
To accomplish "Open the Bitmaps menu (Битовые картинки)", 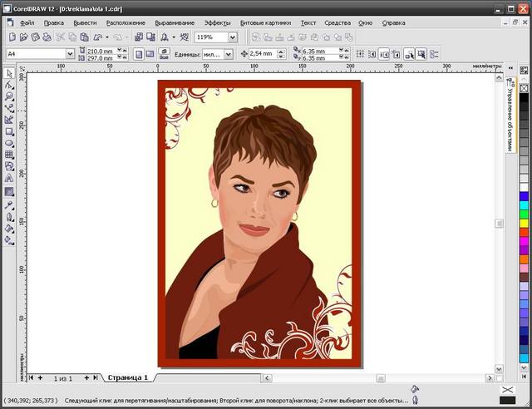I will coord(266,23).
